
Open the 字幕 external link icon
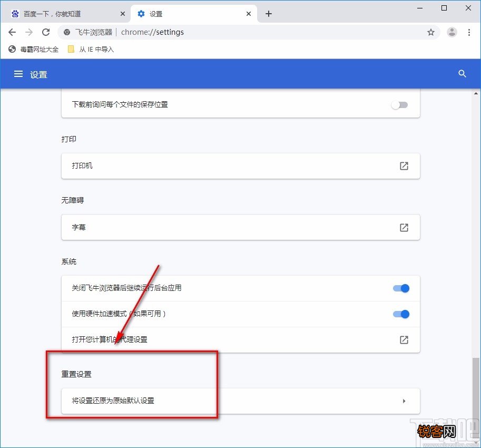pos(404,227)
